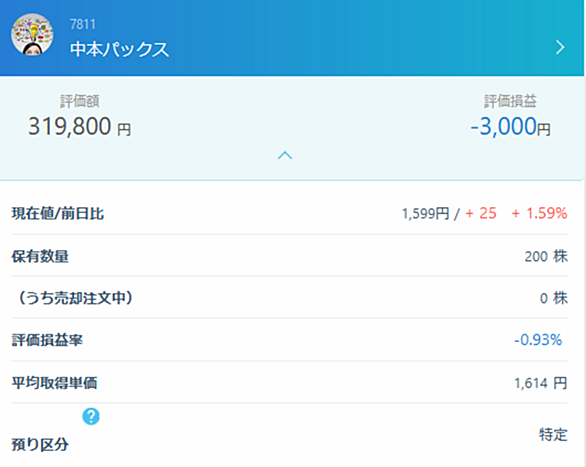Click the help question mark icon
Viewport: 586px width, 467px height.
pyautogui.click(x=91, y=417)
